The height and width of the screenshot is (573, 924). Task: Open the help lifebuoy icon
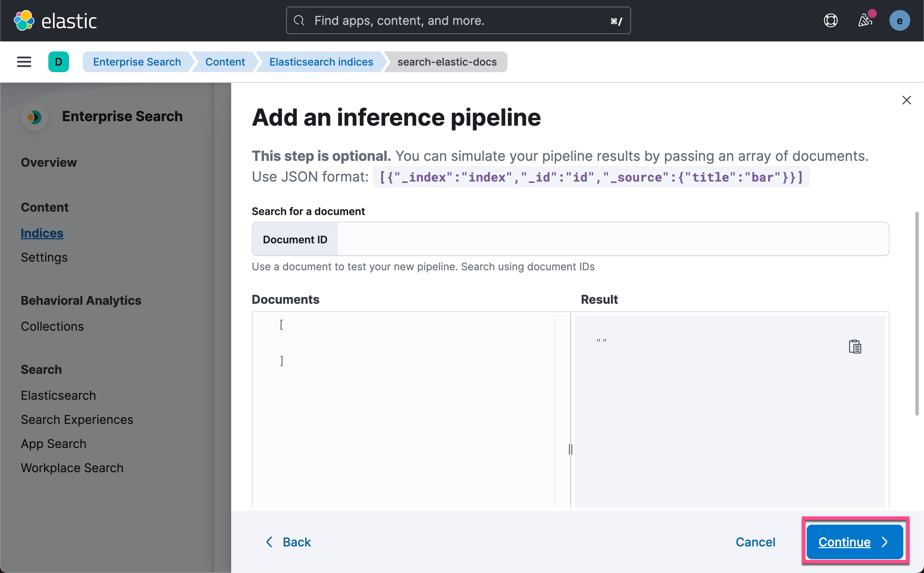coord(830,20)
